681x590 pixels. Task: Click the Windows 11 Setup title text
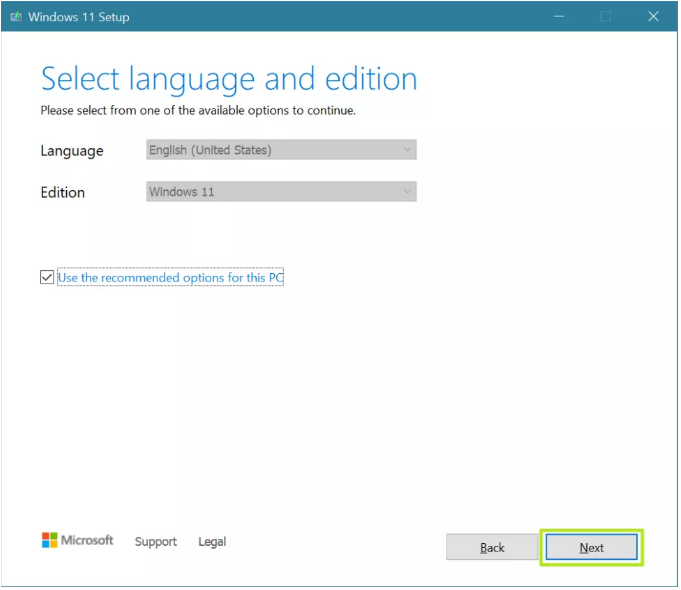79,17
